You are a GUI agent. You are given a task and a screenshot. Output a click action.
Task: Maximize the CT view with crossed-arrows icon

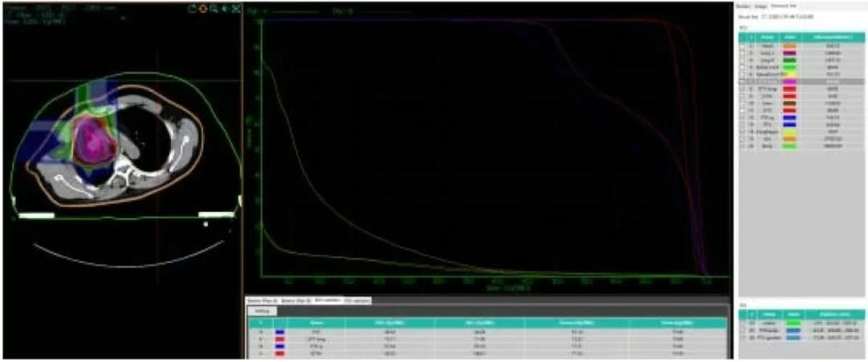point(236,8)
